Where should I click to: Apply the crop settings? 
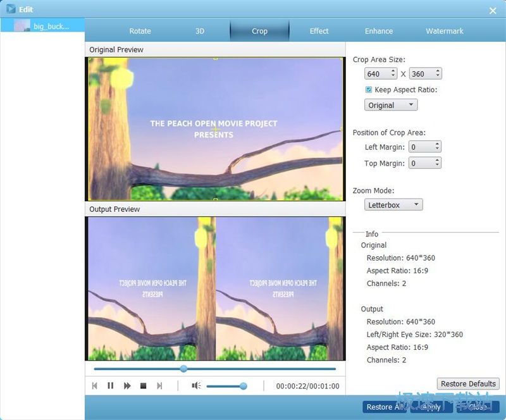pyautogui.click(x=431, y=407)
